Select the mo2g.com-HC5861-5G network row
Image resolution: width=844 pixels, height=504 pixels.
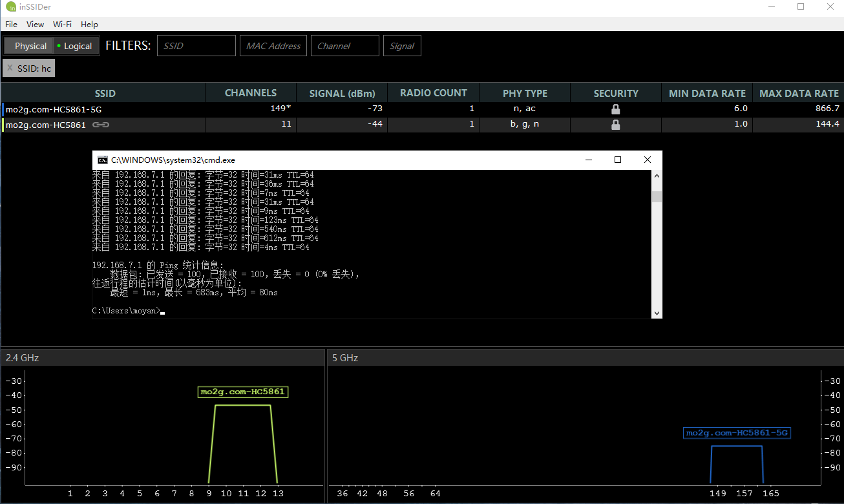point(423,109)
